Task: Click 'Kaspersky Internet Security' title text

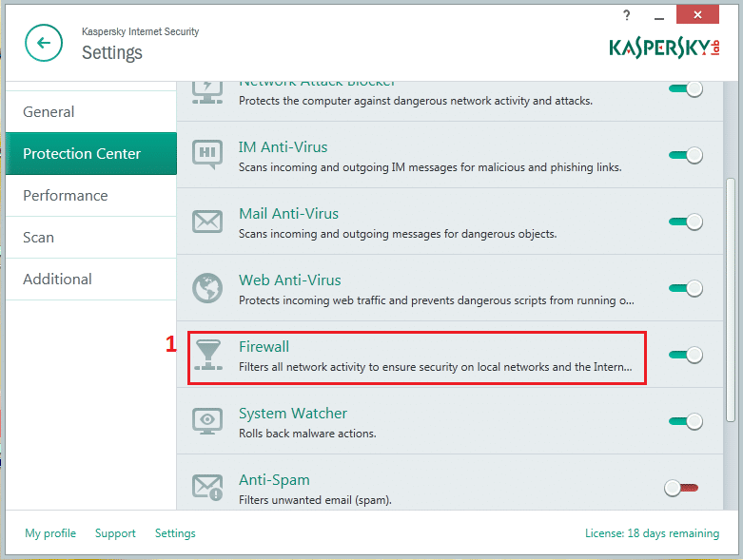Action: 140,31
